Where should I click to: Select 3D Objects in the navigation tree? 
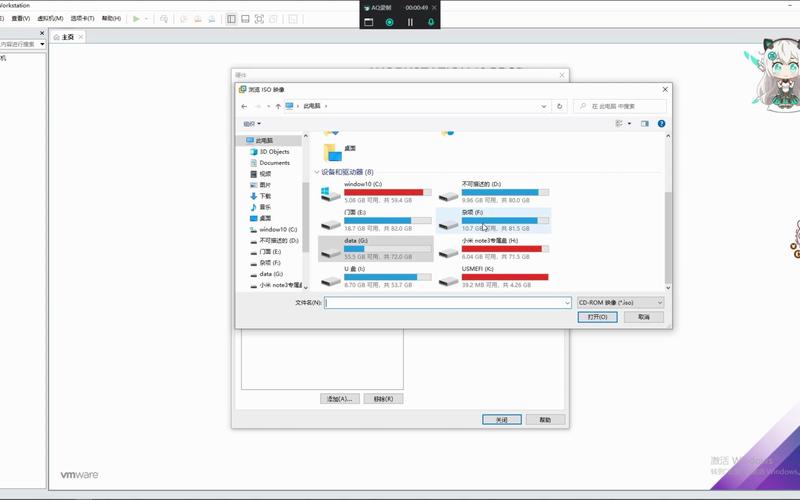point(273,152)
